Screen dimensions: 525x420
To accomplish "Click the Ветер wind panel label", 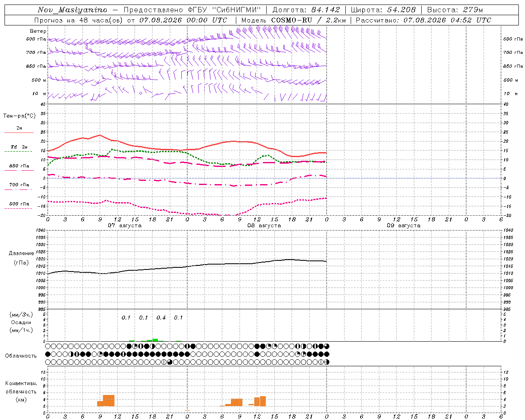I will point(38,31).
